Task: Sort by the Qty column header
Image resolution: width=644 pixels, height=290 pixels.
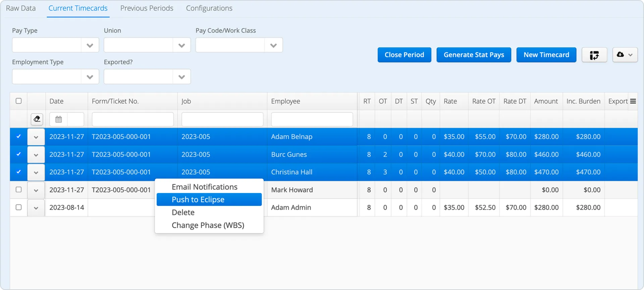Action: (431, 101)
